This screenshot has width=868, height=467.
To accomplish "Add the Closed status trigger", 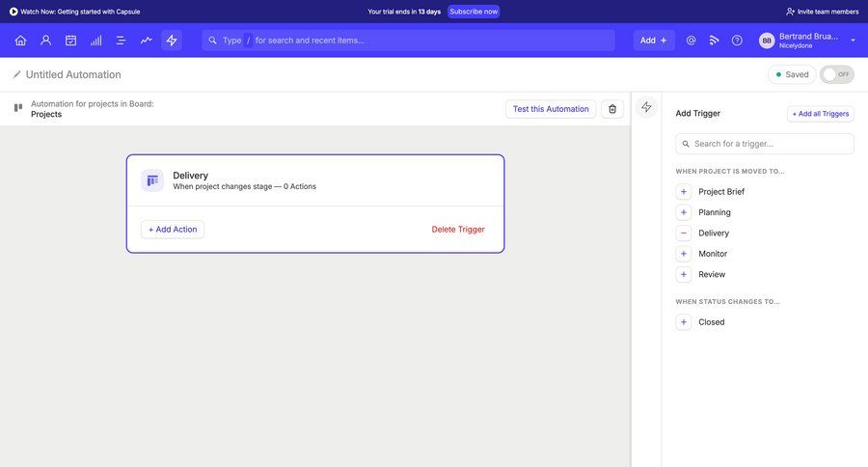I will pyautogui.click(x=684, y=322).
